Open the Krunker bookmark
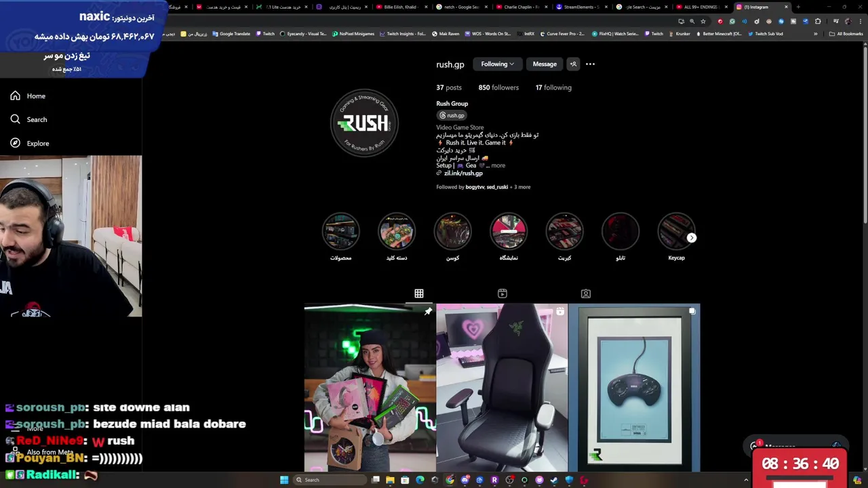Viewport: 868px width, 488px height. 679,34
